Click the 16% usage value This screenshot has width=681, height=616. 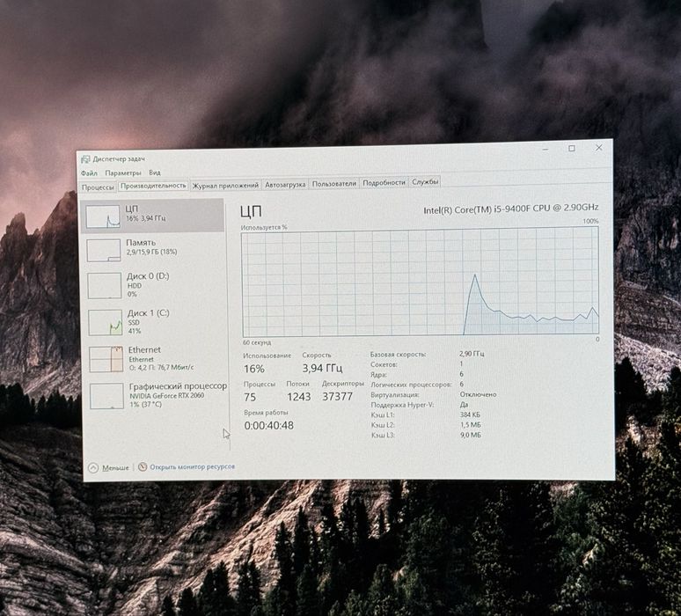click(254, 369)
